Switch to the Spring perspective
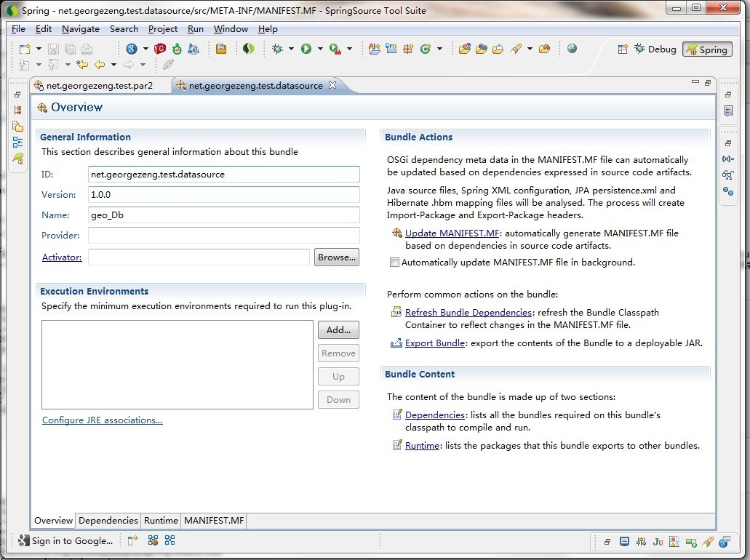The width and height of the screenshot is (750, 560). 707,49
